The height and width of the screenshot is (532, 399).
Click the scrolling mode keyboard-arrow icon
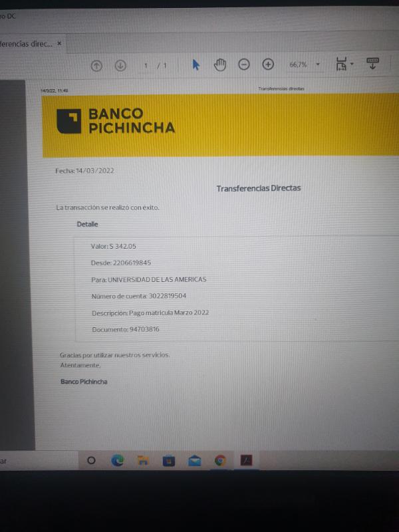(x=372, y=64)
